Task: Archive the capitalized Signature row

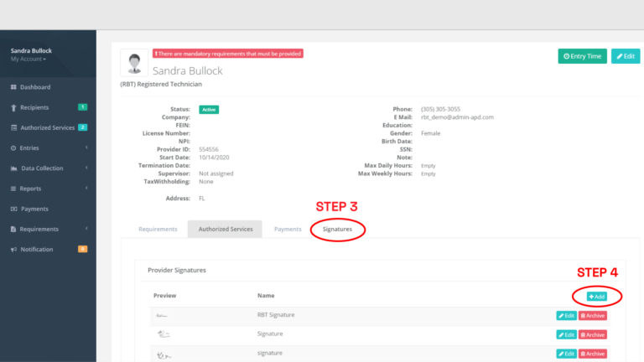Action: (x=593, y=335)
